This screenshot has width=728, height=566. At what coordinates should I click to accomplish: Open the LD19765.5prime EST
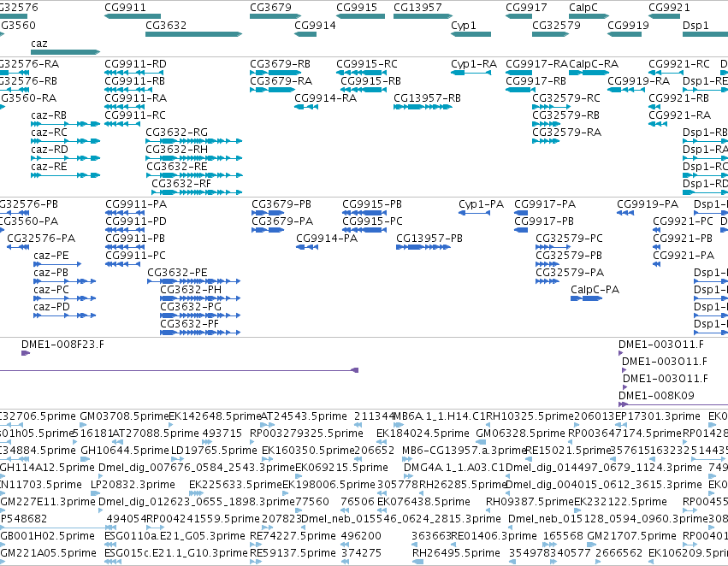[177, 459]
